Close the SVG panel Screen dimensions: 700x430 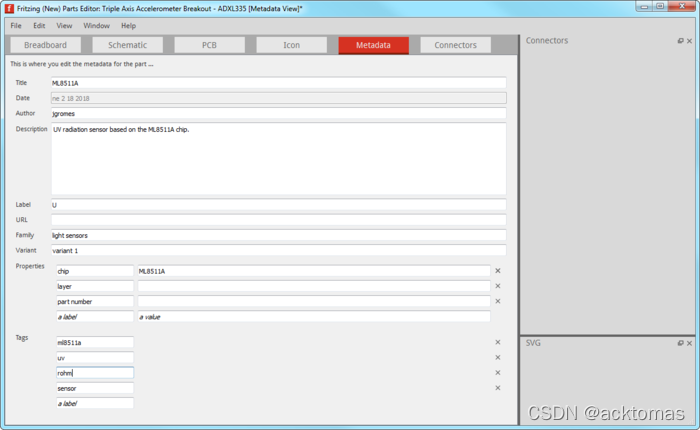point(689,343)
